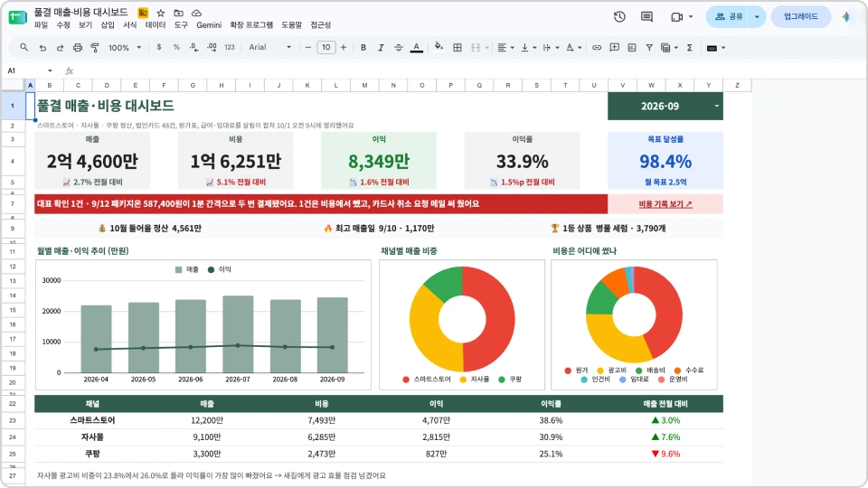Open the comments panel icon
This screenshot has width=868, height=488.
click(646, 16)
